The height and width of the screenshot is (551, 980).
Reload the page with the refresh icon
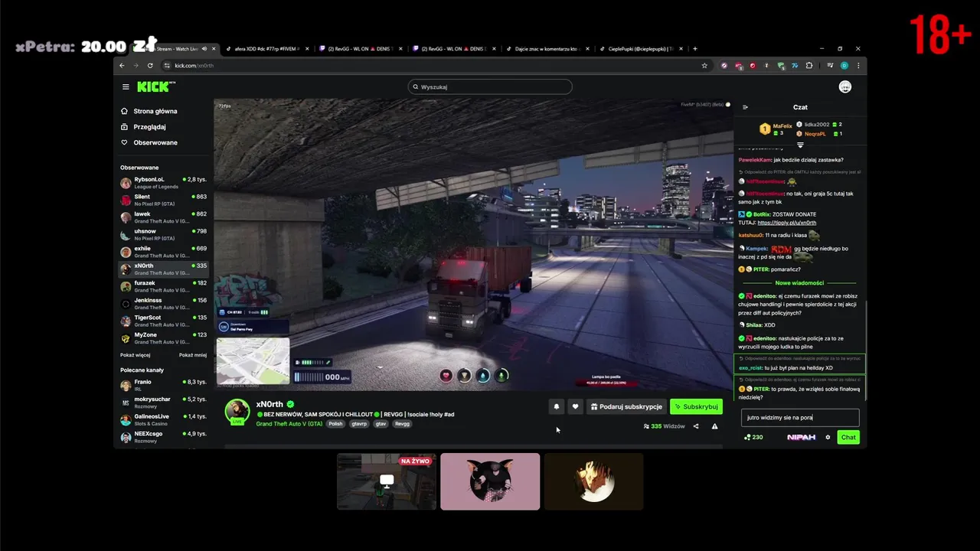coord(150,66)
